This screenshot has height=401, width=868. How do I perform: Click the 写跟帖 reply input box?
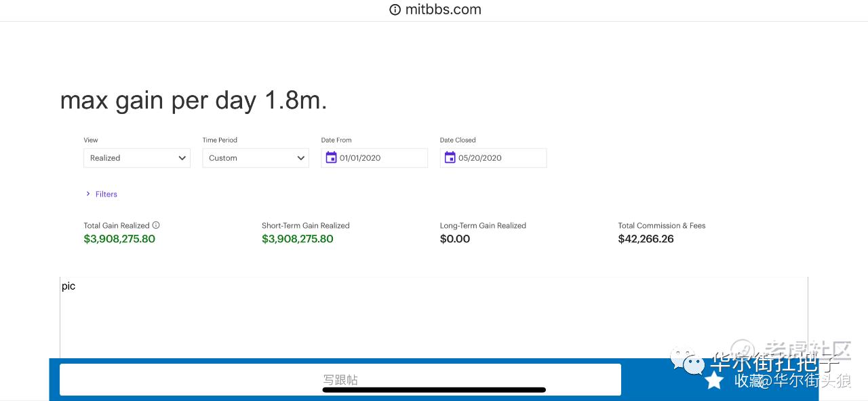(340, 379)
